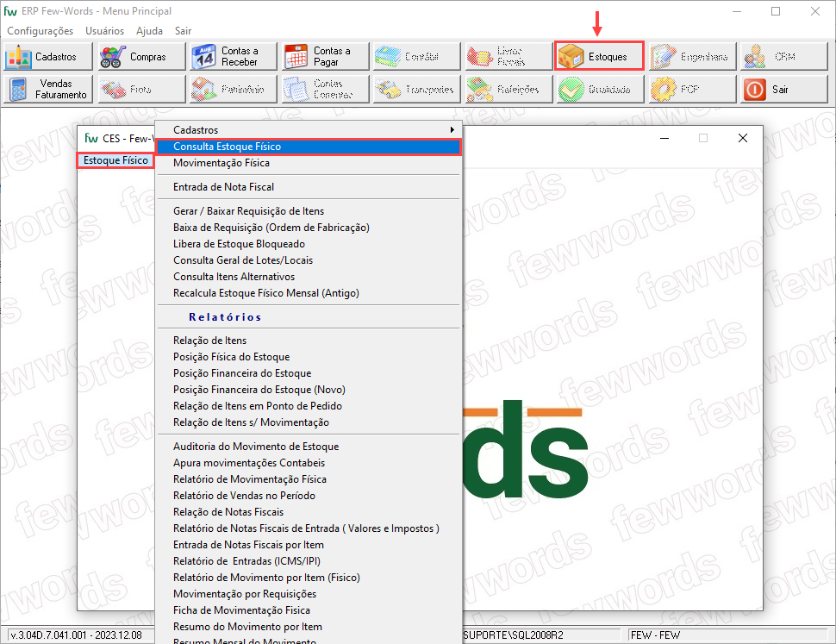
Task: Open Auditoria do Movimento de Estoque
Action: tap(309, 447)
